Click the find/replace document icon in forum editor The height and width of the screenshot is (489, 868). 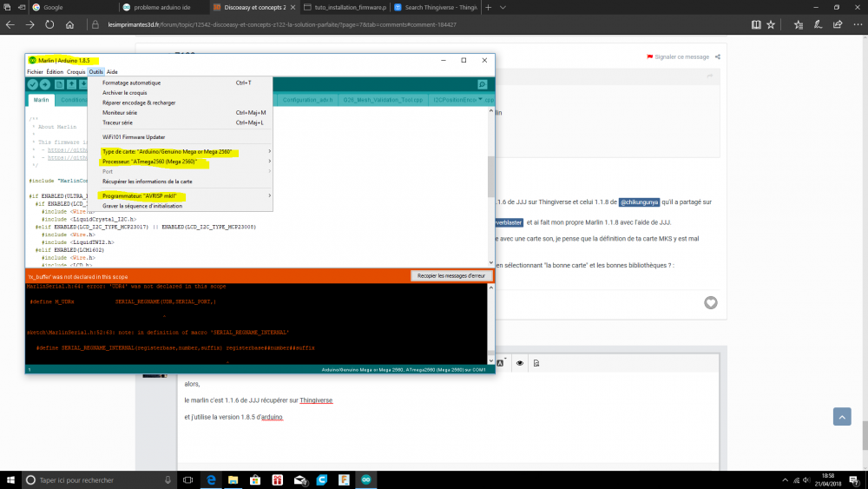(x=536, y=363)
